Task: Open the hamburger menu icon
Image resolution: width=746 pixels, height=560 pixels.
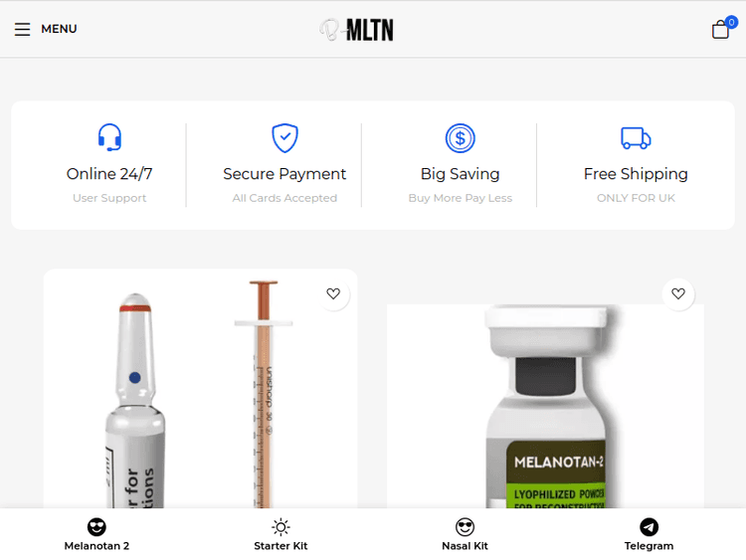Action: (22, 29)
